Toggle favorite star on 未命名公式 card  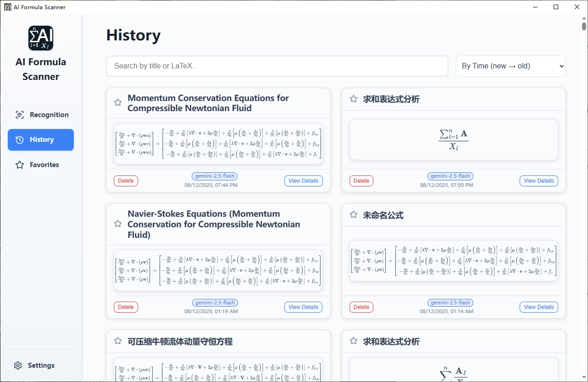[x=354, y=214]
